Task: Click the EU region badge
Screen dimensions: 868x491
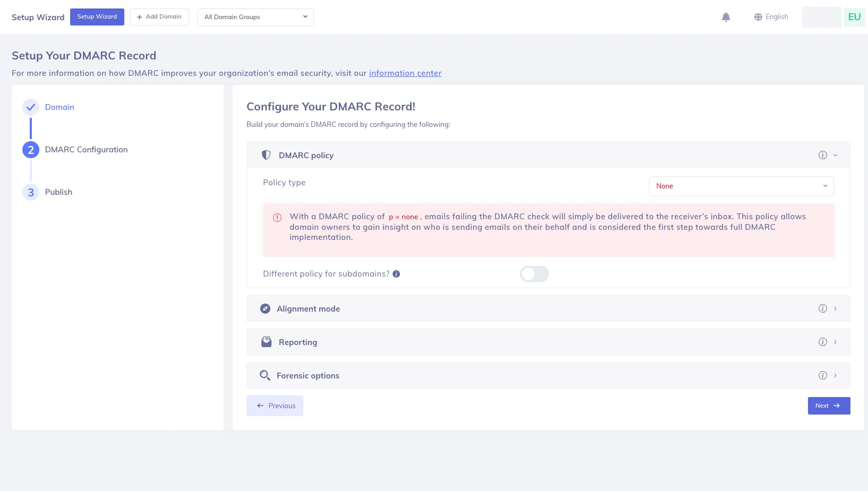Action: [854, 17]
